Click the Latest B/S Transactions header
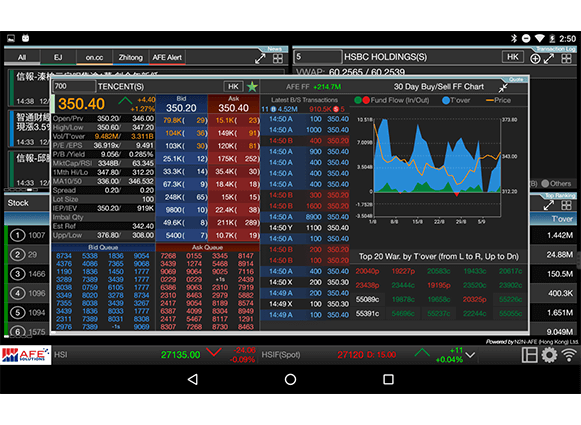This screenshot has height=425, width=581. (x=304, y=100)
